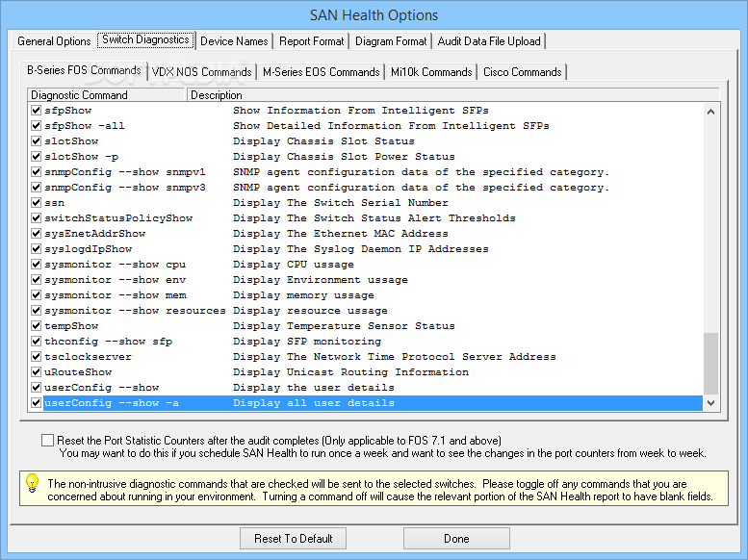748x560 pixels.
Task: Uncheck the sfpShow command checkbox
Action: (36, 111)
